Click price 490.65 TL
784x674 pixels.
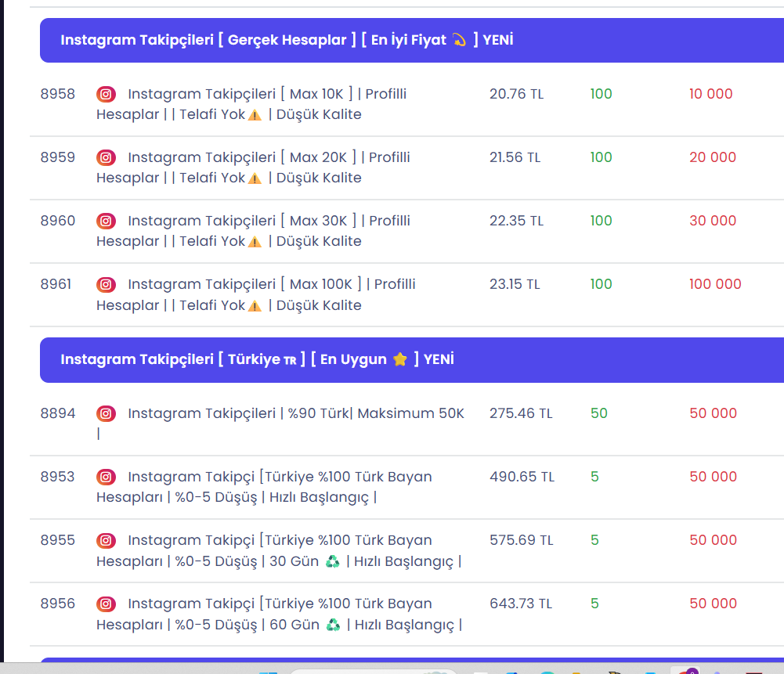coord(522,477)
